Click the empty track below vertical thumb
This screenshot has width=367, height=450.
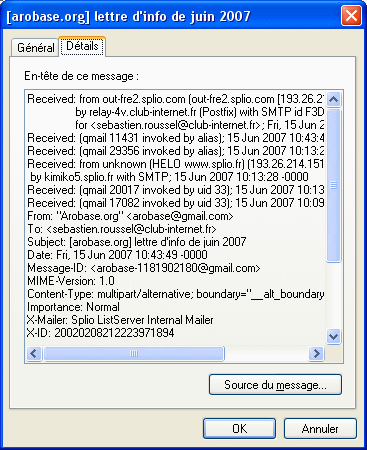pos(334,296)
